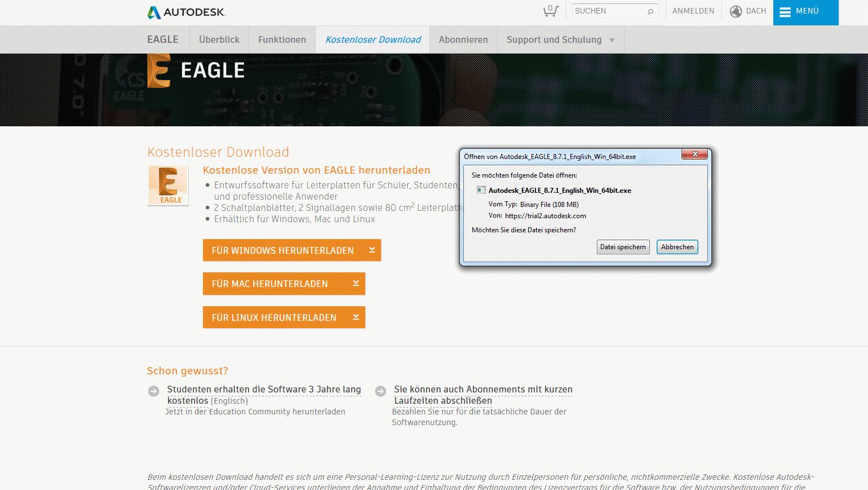Click Kostenlose Version von EAGLE herunterladen heading

click(316, 170)
